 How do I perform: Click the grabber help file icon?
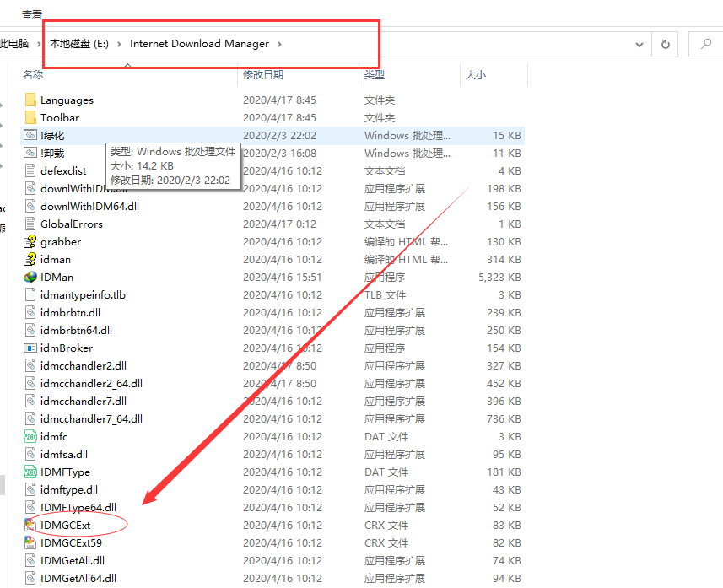point(30,241)
